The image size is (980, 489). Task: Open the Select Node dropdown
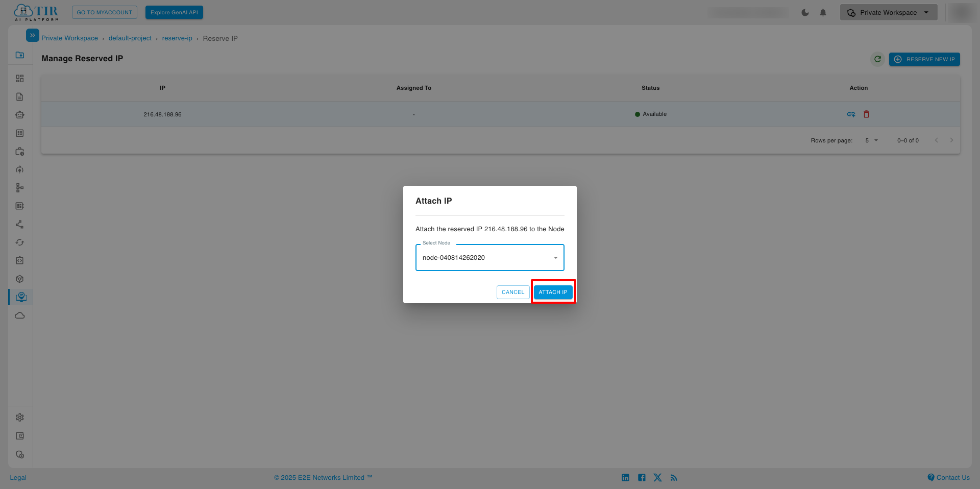click(x=490, y=257)
